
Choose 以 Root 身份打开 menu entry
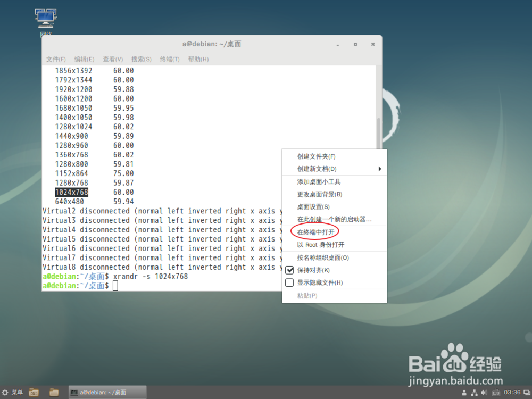tap(334, 245)
